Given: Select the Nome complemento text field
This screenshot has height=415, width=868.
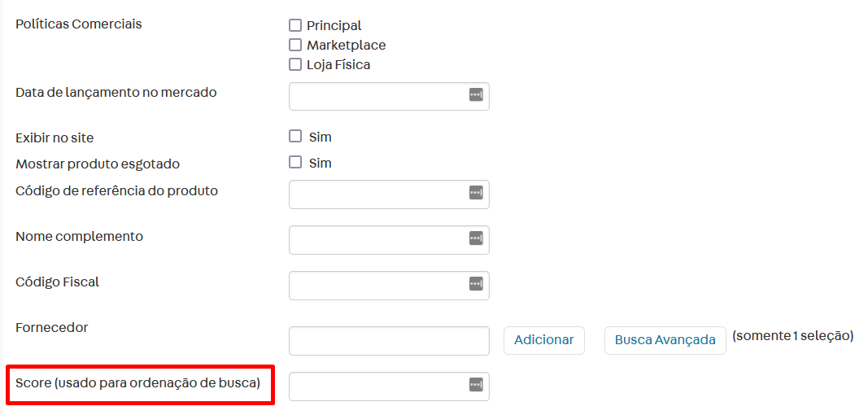Looking at the screenshot, I should (378, 239).
